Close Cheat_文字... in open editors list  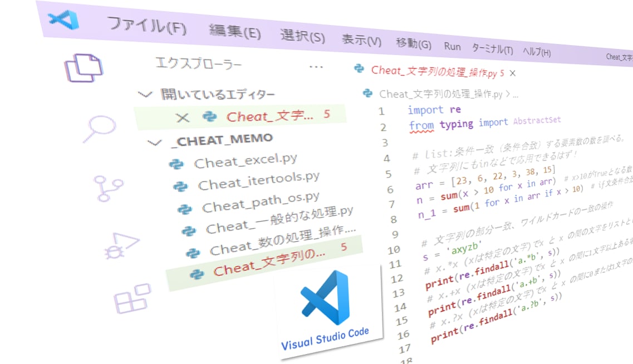[x=183, y=118]
